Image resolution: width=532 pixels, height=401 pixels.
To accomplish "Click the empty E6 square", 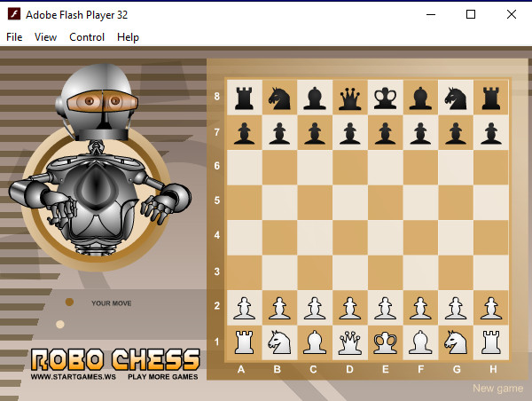I will 385,168.
